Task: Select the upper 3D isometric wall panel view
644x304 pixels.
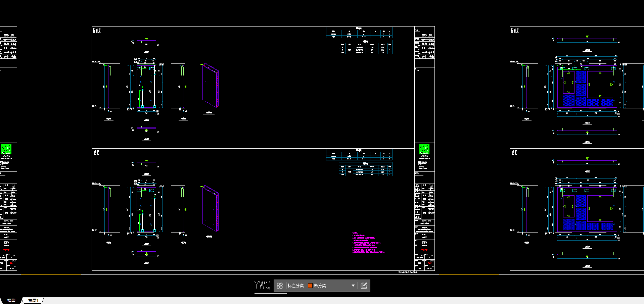Action: point(210,85)
